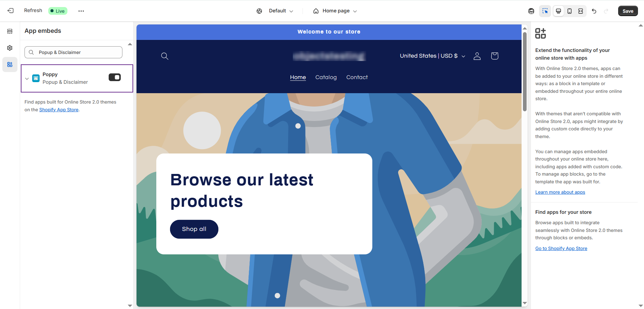The width and height of the screenshot is (644, 309).
Task: Click the exit editor icon
Action: tap(10, 11)
